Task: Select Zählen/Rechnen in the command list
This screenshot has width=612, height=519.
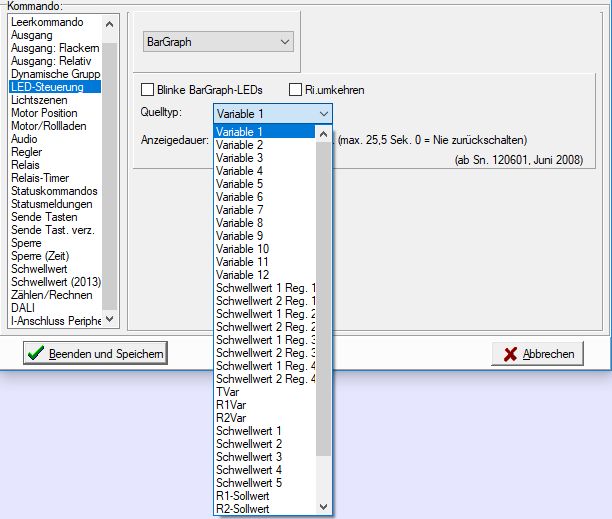Action: pos(50,295)
